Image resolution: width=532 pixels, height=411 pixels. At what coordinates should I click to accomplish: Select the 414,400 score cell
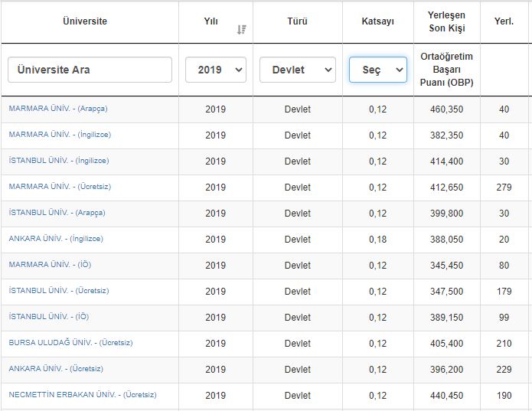pyautogui.click(x=446, y=161)
